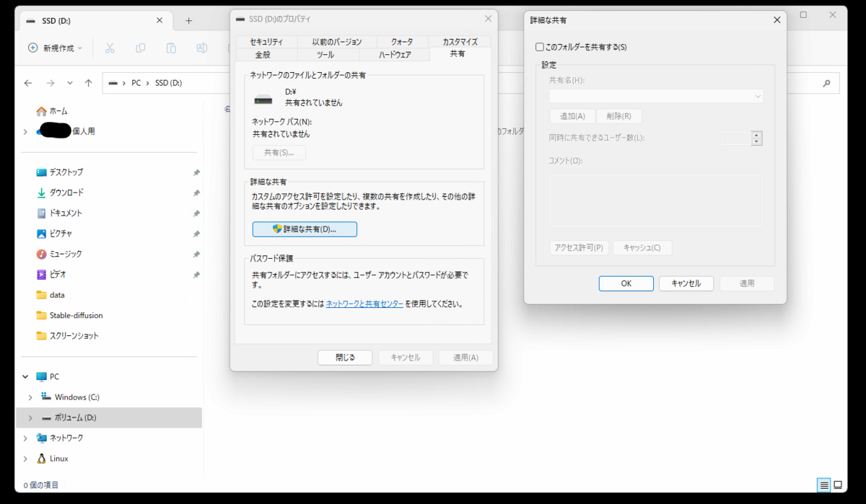866x504 pixels.
Task: Click 閉じる in properties dialog
Action: coord(345,358)
